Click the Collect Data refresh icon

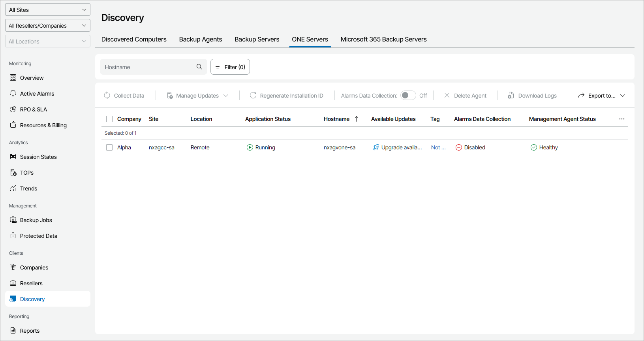[x=107, y=96]
